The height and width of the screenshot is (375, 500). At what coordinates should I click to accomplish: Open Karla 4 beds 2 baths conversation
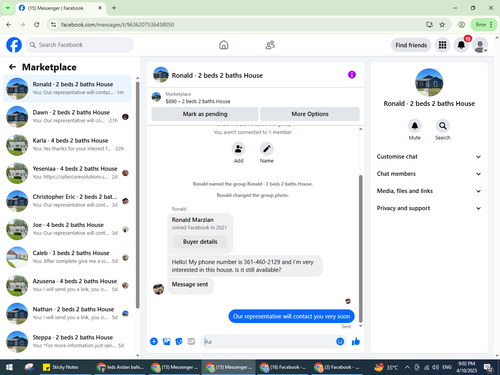tap(67, 144)
